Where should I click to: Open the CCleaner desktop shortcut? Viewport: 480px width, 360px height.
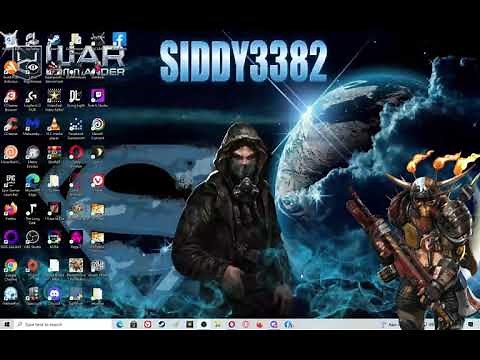pyautogui.click(x=11, y=127)
